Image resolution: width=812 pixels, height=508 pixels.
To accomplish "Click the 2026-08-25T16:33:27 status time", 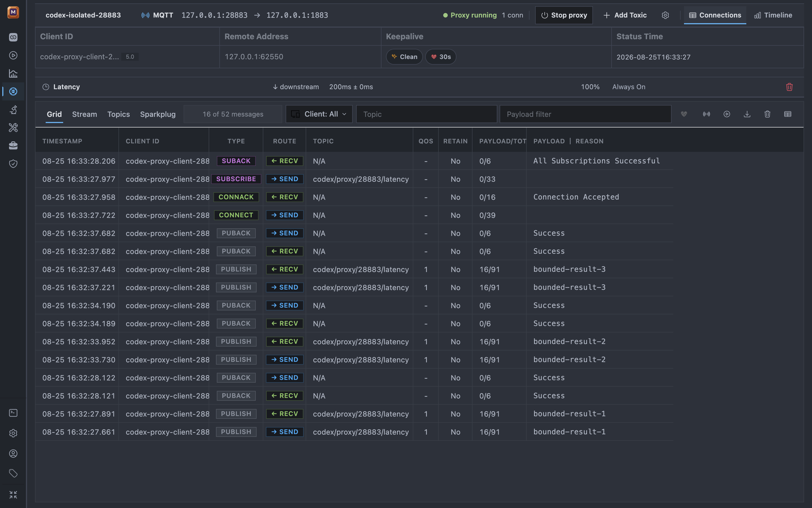I will 653,57.
